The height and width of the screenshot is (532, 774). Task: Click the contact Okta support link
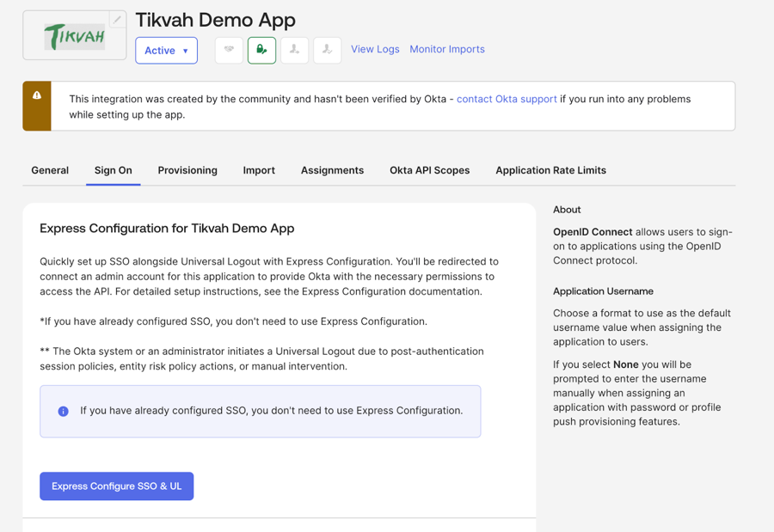coord(507,99)
